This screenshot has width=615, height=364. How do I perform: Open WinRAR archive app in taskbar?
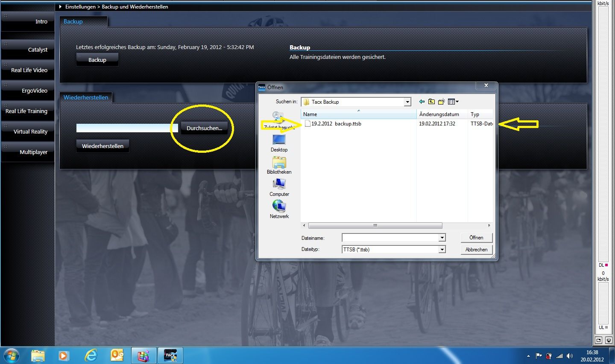[x=143, y=355]
